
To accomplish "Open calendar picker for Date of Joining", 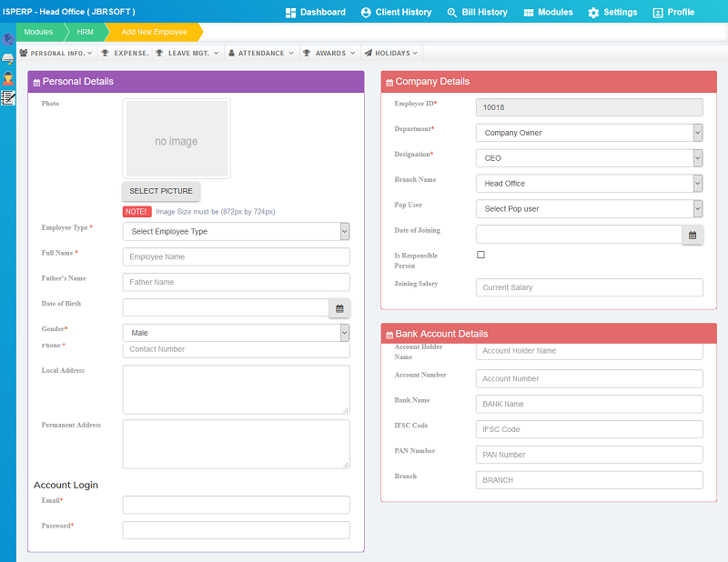I will coord(693,235).
